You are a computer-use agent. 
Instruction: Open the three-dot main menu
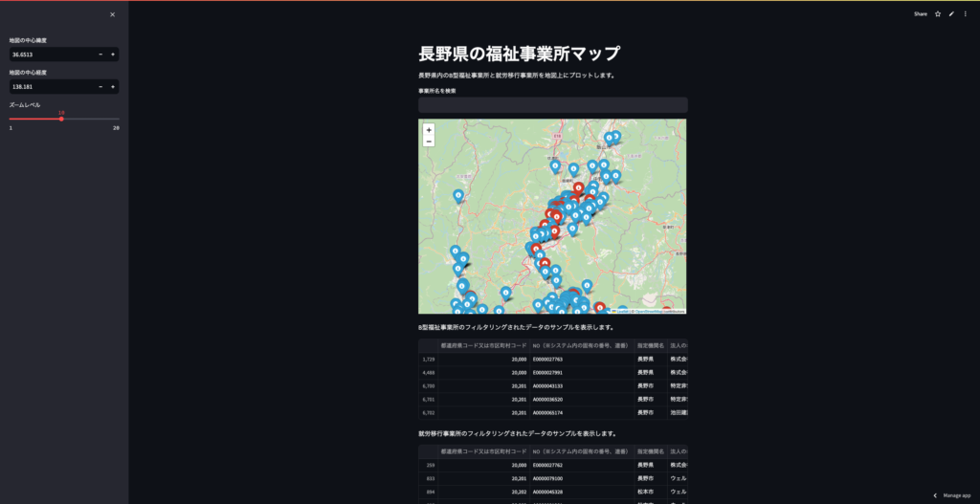(966, 14)
